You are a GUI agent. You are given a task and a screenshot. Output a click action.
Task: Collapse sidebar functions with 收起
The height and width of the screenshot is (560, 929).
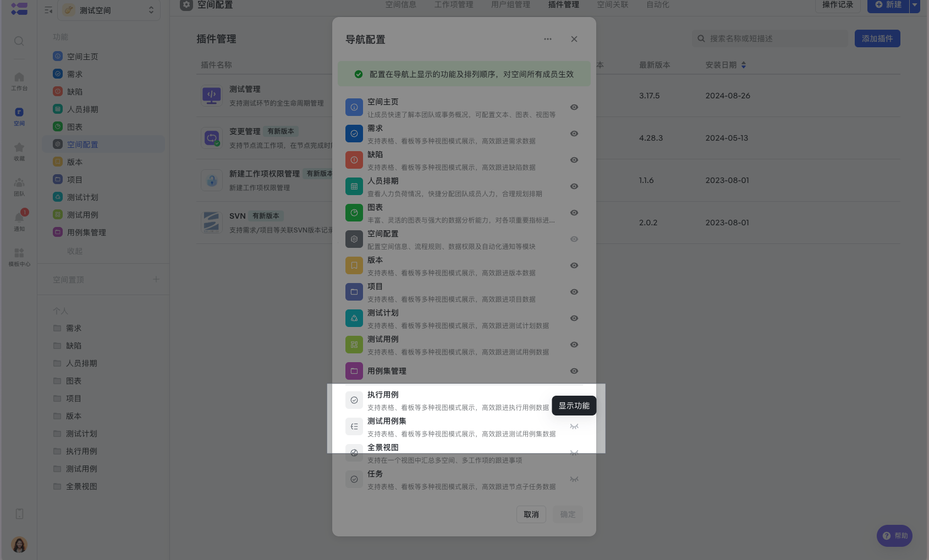[x=75, y=251]
